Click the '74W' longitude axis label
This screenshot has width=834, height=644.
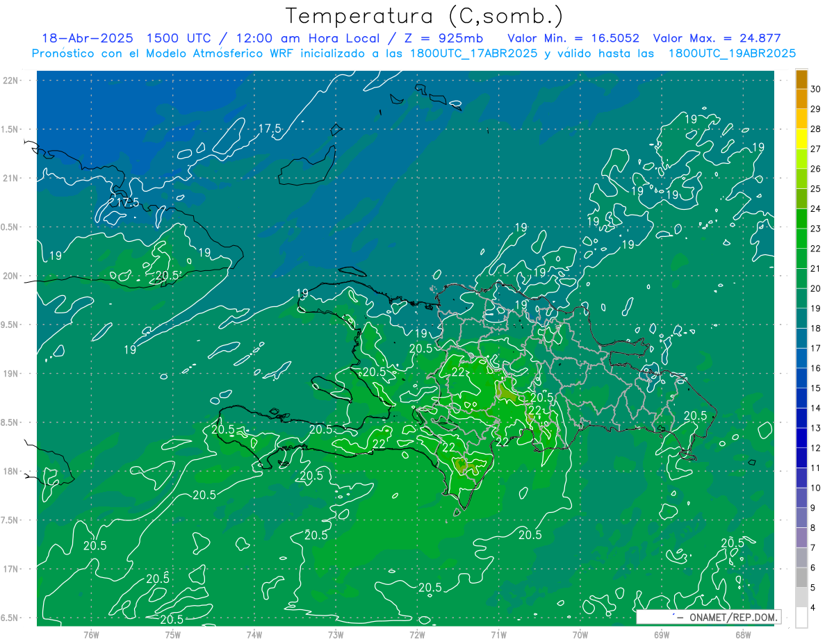pyautogui.click(x=254, y=635)
